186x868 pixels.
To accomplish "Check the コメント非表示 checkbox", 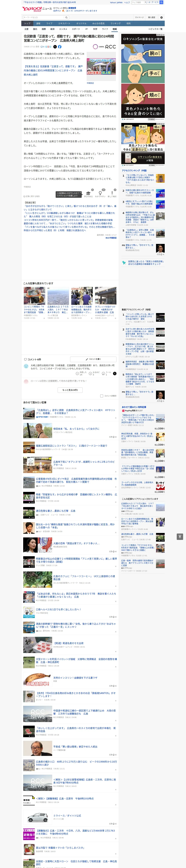I will 102,396.
